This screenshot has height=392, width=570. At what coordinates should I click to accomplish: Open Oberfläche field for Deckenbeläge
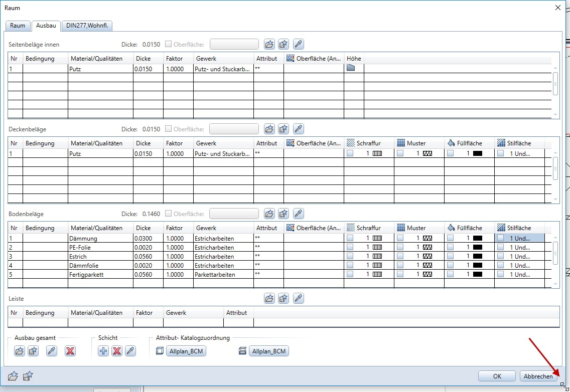pos(234,129)
